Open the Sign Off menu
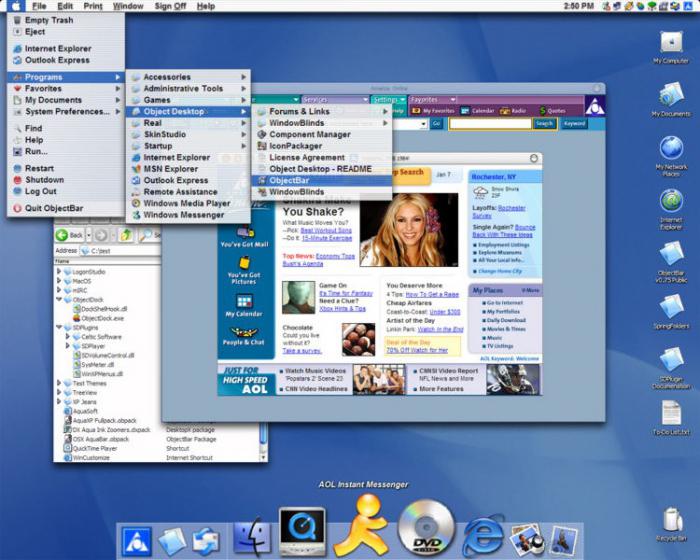 click(170, 6)
